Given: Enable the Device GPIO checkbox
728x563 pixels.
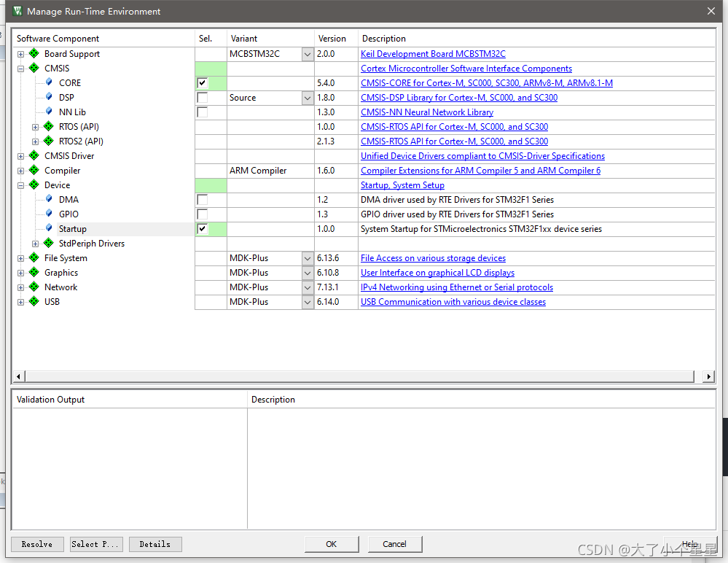Looking at the screenshot, I should point(203,214).
